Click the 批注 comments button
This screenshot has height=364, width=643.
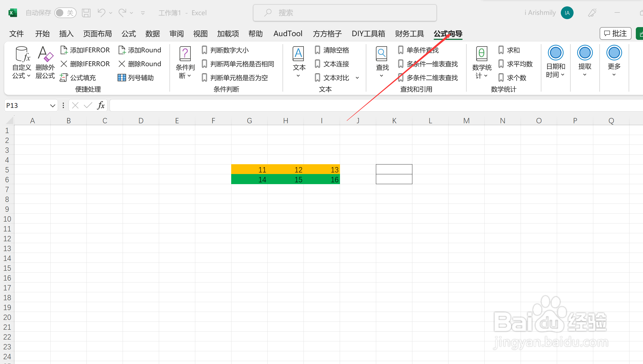click(x=615, y=33)
